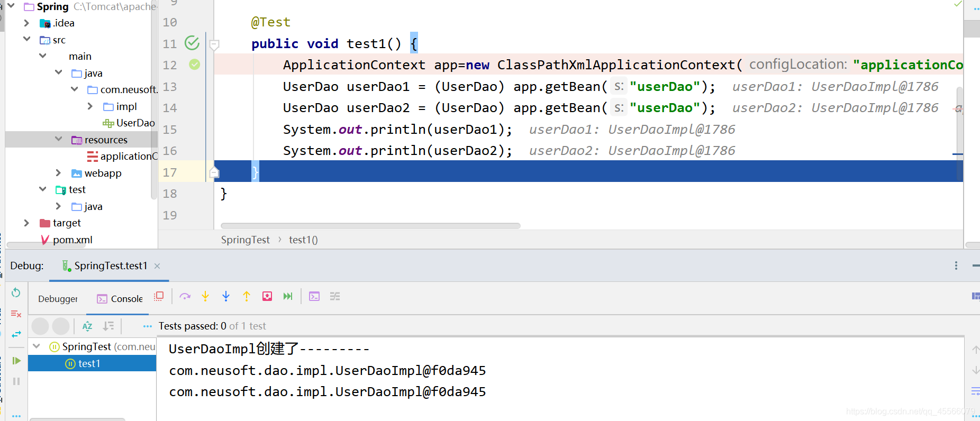Click the Rerun SpringTest.test1 icon
980x421 pixels.
pos(16,292)
